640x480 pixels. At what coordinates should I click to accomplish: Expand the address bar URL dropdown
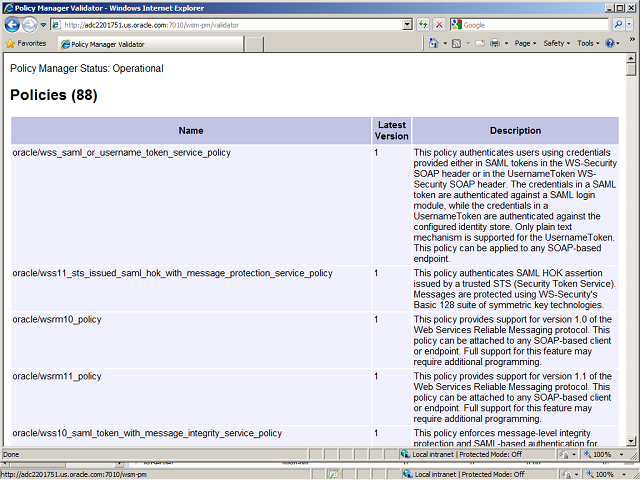pyautogui.click(x=407, y=24)
